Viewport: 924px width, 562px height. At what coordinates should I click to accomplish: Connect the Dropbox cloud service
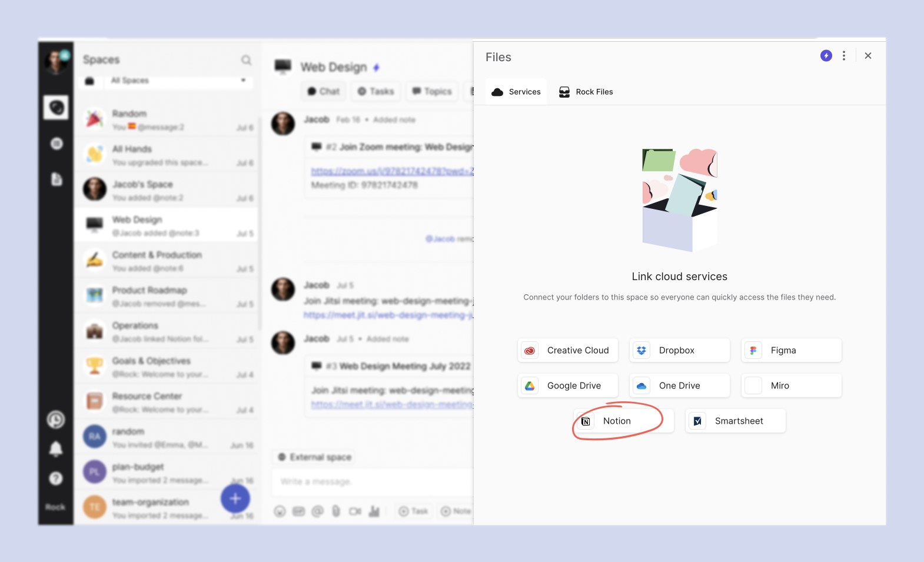click(679, 351)
